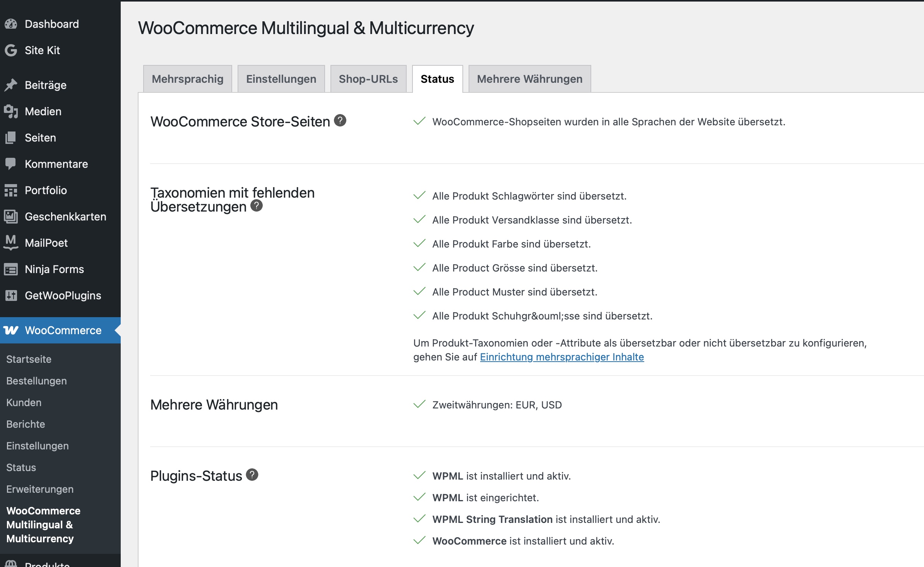Open help tooltip beside Plugins-Status

[252, 475]
